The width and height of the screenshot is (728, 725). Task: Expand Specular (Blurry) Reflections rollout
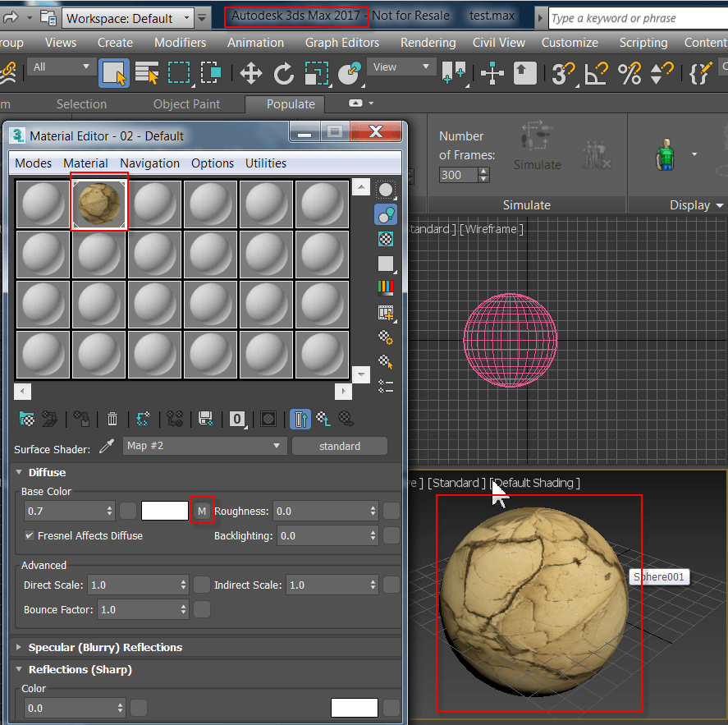[x=105, y=647]
